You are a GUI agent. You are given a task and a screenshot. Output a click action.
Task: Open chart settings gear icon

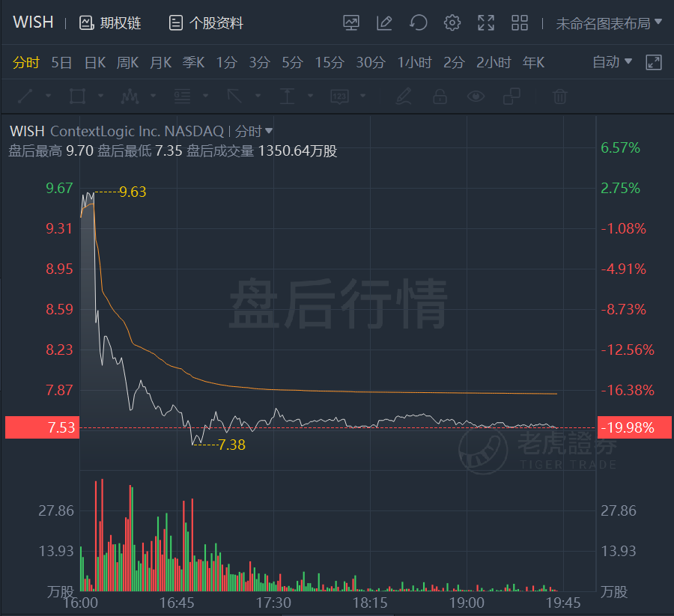click(x=452, y=22)
